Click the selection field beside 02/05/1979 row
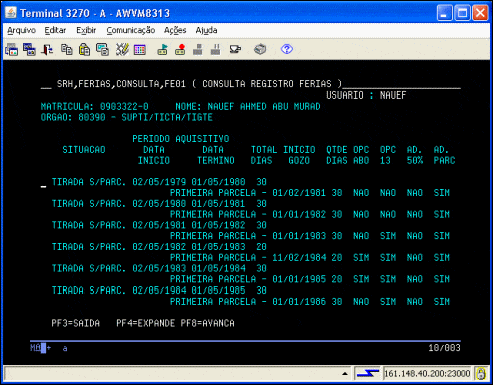Viewport: 493px width, 385px height. coord(44,183)
